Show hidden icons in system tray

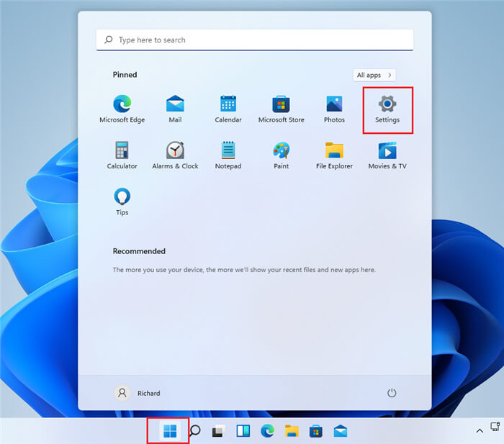click(480, 431)
